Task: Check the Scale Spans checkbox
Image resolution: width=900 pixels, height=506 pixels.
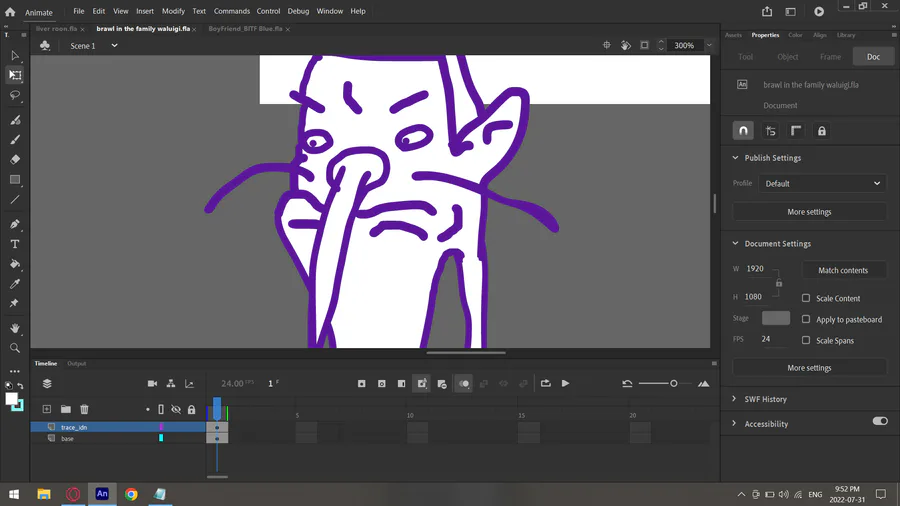Action: click(806, 340)
